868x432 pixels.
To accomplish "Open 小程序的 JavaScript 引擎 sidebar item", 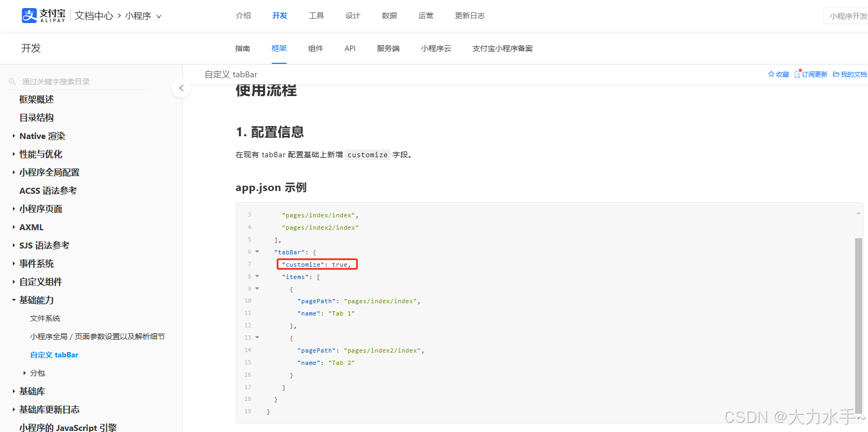I will click(68, 428).
